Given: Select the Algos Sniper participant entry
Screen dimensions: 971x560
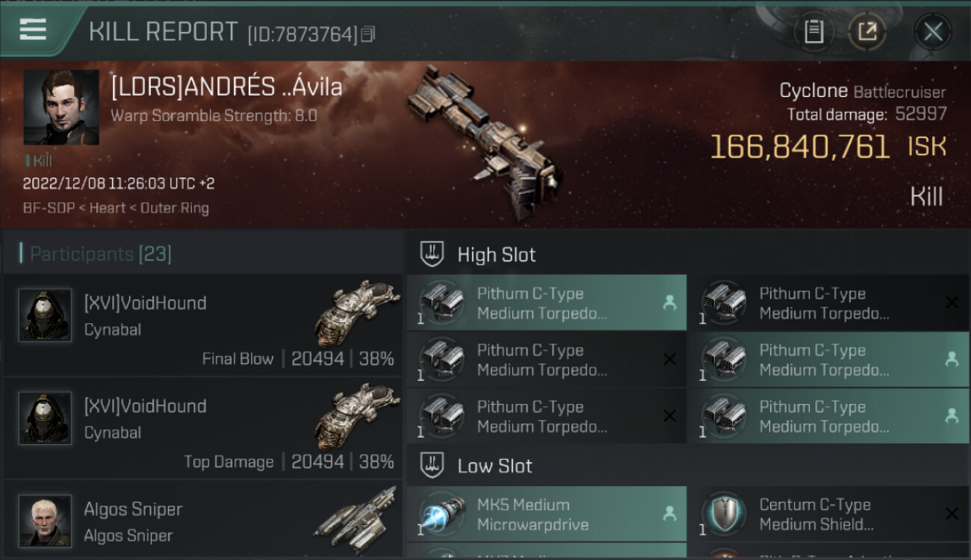Looking at the screenshot, I should coord(203,522).
